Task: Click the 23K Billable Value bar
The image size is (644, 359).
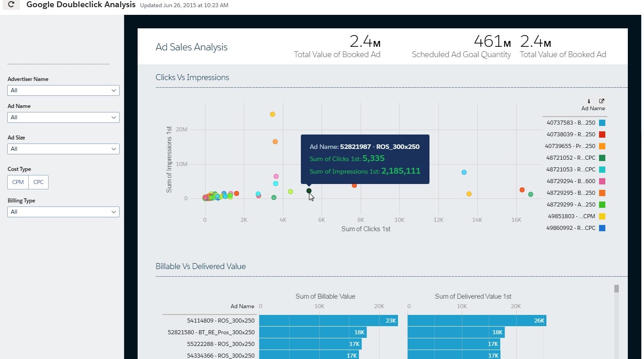Action: tap(329, 321)
